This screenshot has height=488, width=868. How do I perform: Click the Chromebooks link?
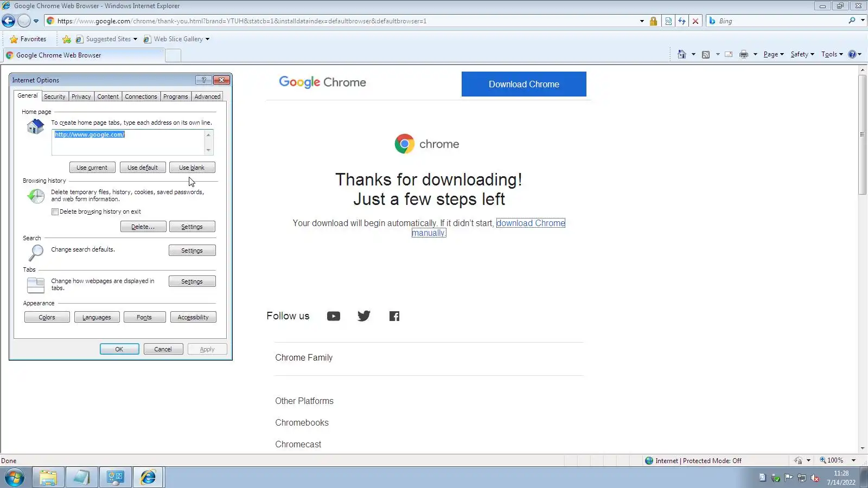coord(302,423)
